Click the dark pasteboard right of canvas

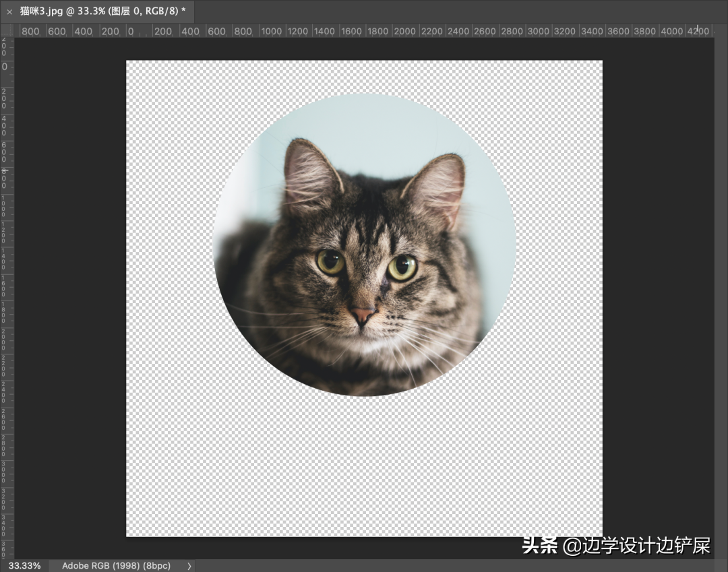tap(657, 269)
